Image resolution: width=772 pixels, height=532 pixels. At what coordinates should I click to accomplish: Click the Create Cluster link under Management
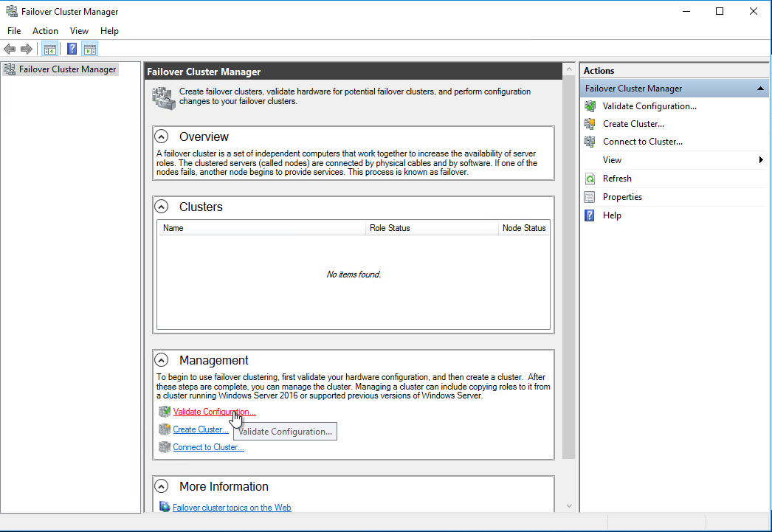pos(200,429)
